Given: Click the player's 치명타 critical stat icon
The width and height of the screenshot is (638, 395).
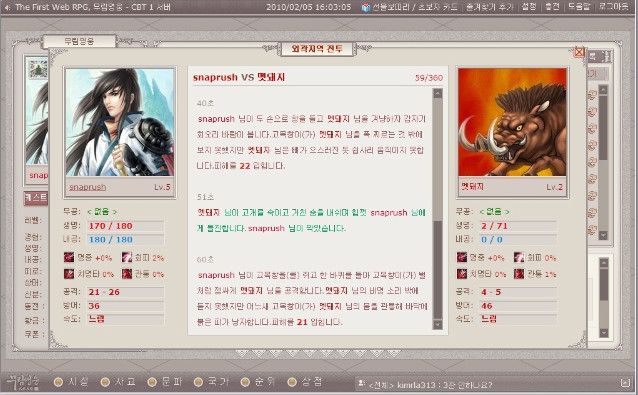Looking at the screenshot, I should [69, 274].
